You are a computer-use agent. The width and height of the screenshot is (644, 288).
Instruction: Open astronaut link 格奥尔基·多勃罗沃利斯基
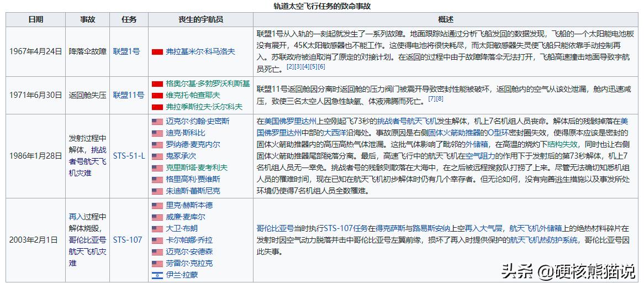click(208, 84)
